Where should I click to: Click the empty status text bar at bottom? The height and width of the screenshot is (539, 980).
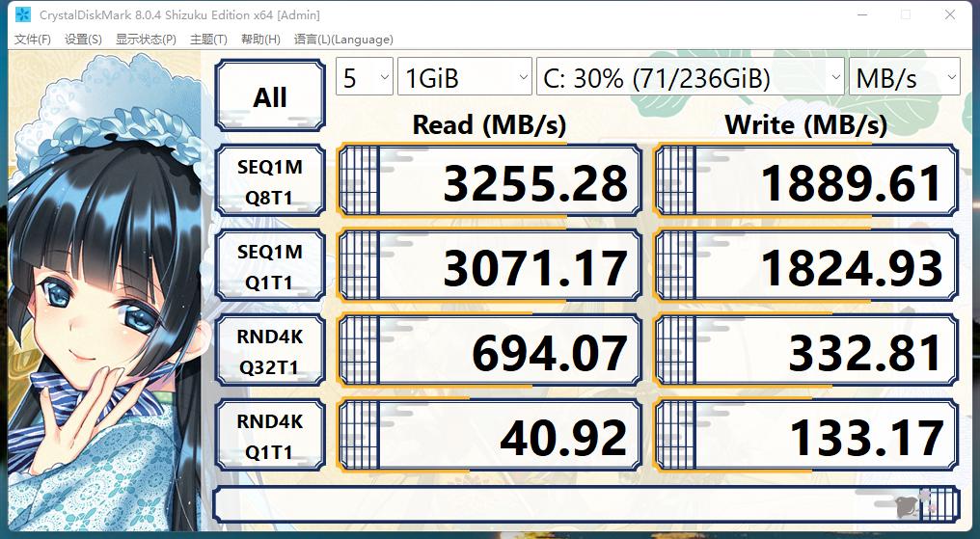550,504
